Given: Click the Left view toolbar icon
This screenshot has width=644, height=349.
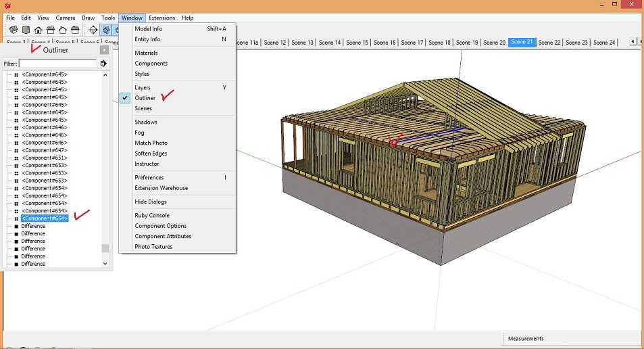Looking at the screenshot, I should click(75, 30).
